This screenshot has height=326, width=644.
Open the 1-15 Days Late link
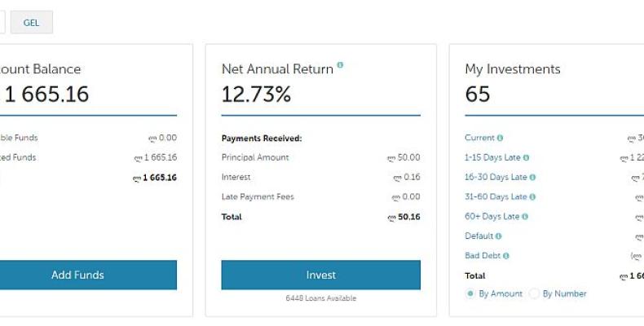492,158
